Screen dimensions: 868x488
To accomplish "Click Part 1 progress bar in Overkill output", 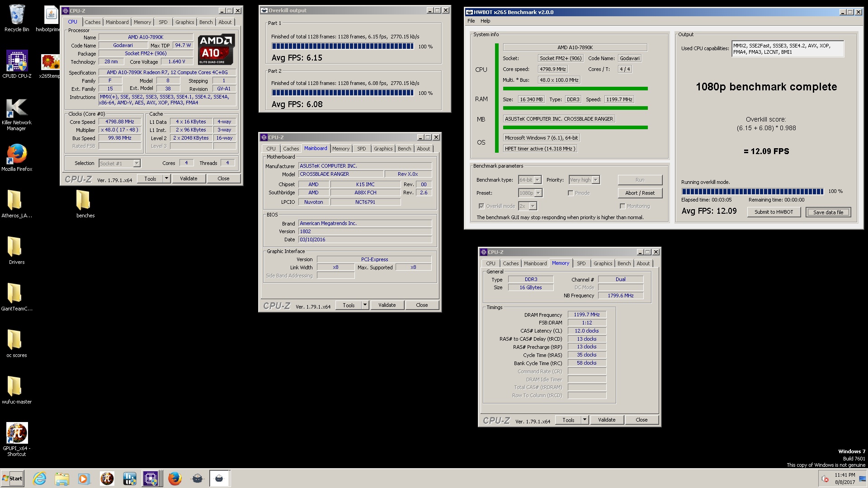I will pos(342,46).
